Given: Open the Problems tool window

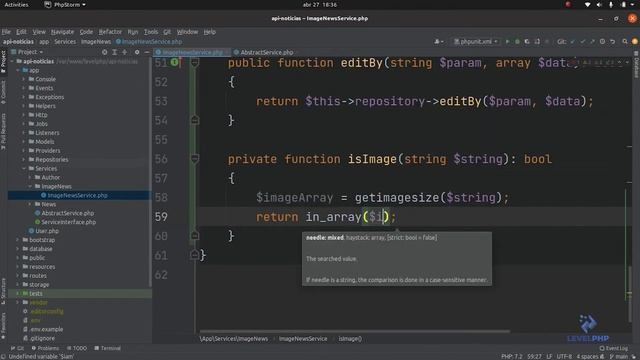Looking at the screenshot, I should click(x=45, y=348).
